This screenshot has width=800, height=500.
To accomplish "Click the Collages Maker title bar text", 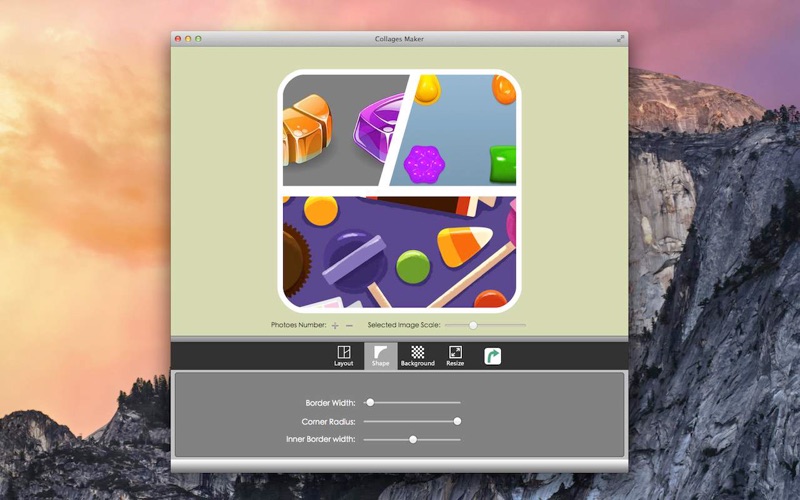I will point(399,39).
